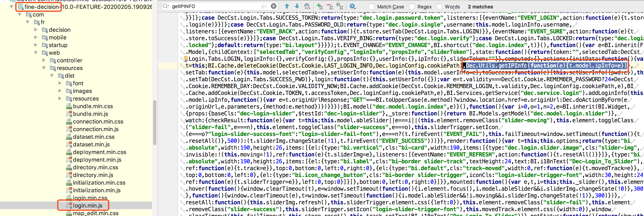Screen dimensions: 644x216
Task: Go to previous search occurrence
Action: 287,6
